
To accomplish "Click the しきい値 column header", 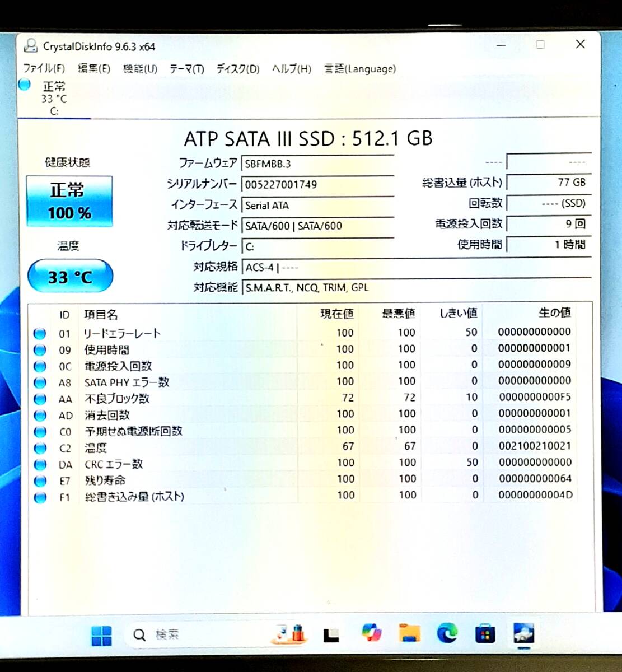I will pos(458,314).
